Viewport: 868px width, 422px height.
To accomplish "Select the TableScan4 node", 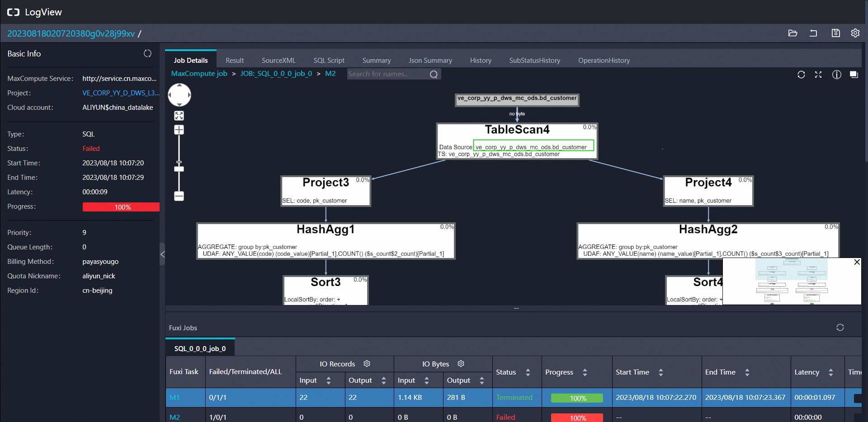I will point(517,141).
